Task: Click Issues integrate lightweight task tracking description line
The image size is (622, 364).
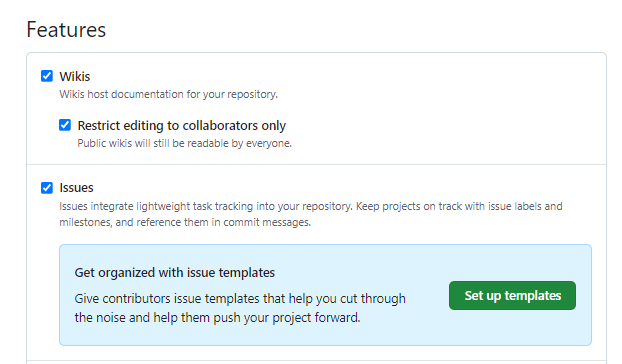Action: click(x=311, y=206)
